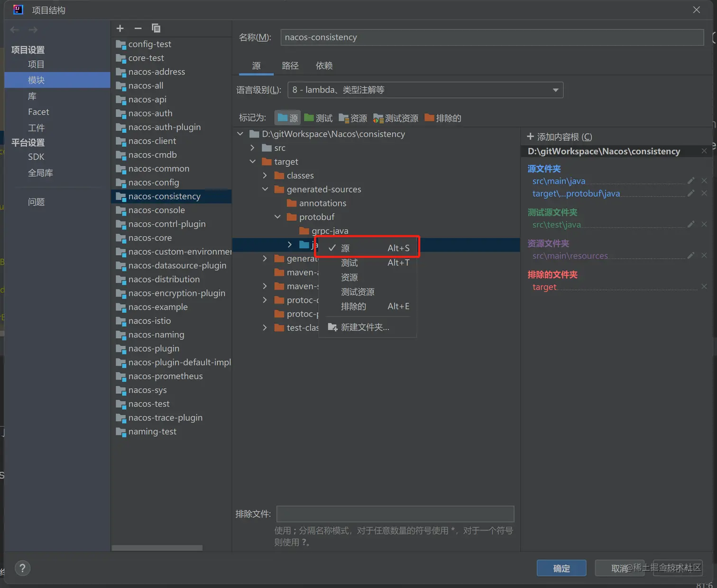Click the nacos-naming module folder icon
Screen dimensions: 717x588
coord(121,335)
